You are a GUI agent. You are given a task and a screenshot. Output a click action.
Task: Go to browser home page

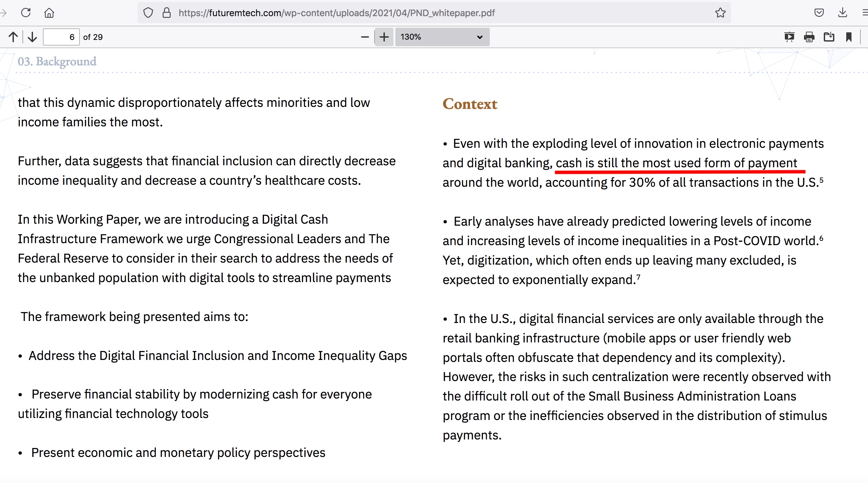[49, 13]
